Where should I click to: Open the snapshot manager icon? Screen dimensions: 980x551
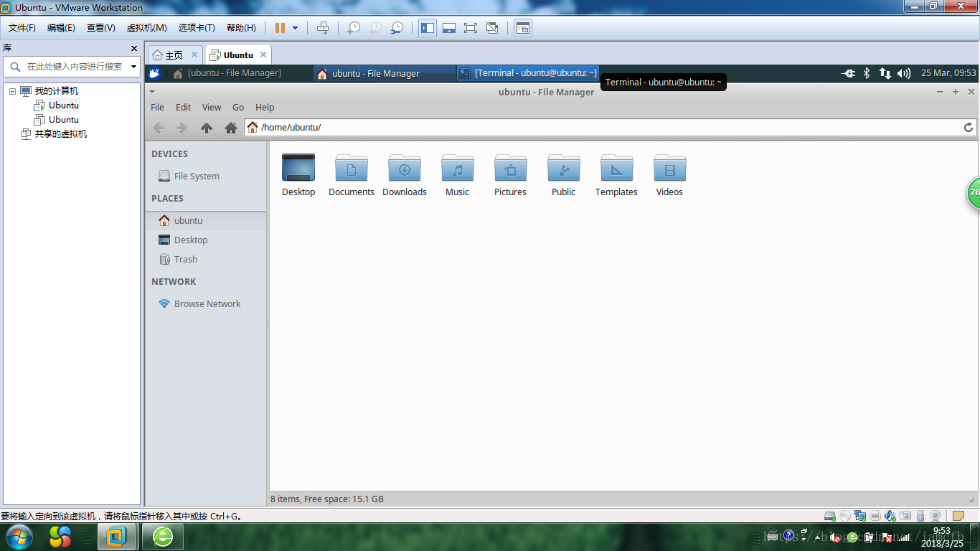point(397,28)
